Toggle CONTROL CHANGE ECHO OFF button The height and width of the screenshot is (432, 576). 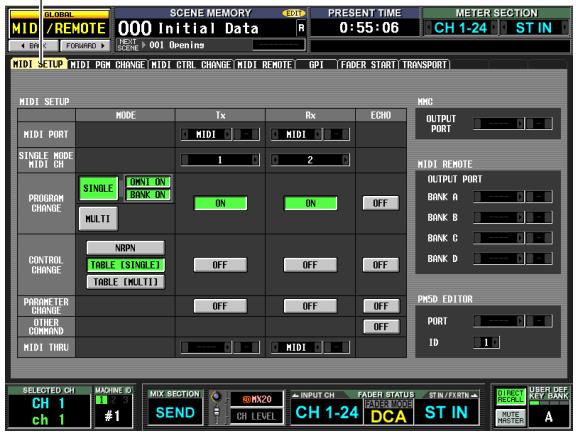point(381,265)
